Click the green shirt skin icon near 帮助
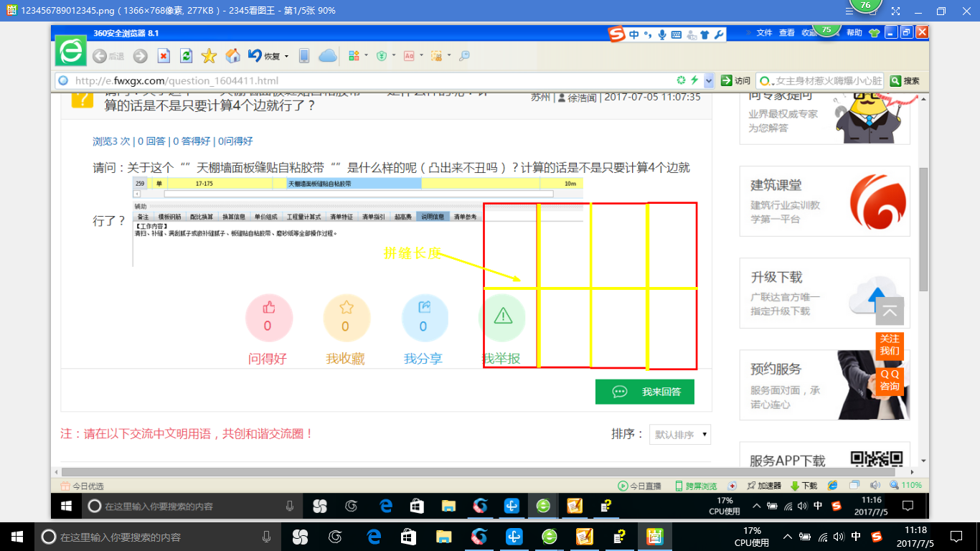The height and width of the screenshot is (551, 980). 874,32
